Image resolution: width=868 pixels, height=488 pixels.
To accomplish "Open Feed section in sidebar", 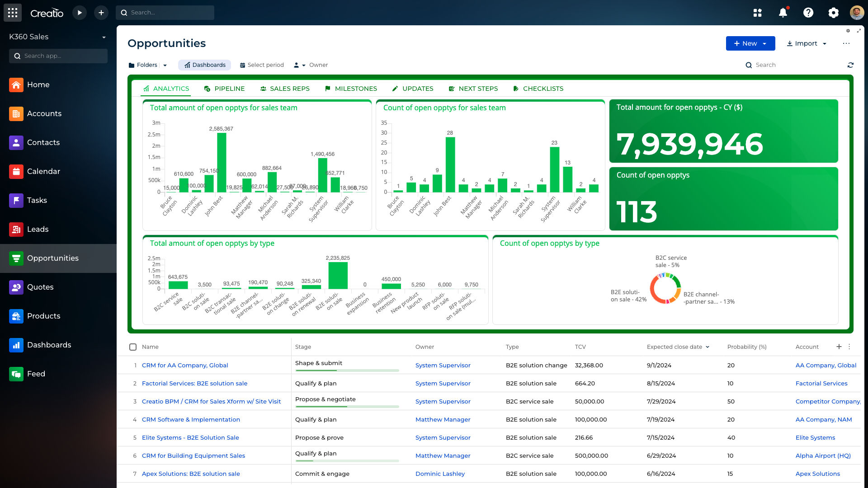I will pyautogui.click(x=58, y=374).
